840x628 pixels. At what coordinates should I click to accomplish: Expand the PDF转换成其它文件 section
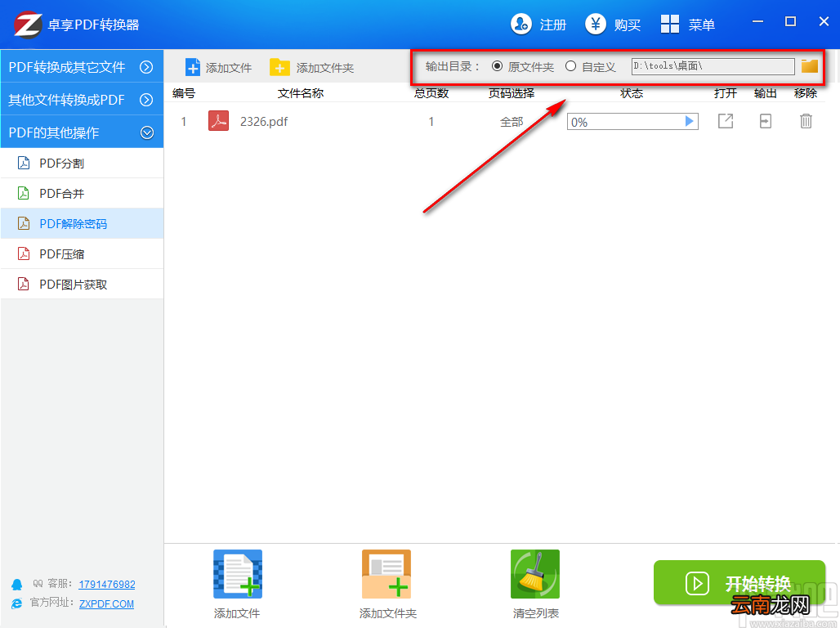coord(82,66)
